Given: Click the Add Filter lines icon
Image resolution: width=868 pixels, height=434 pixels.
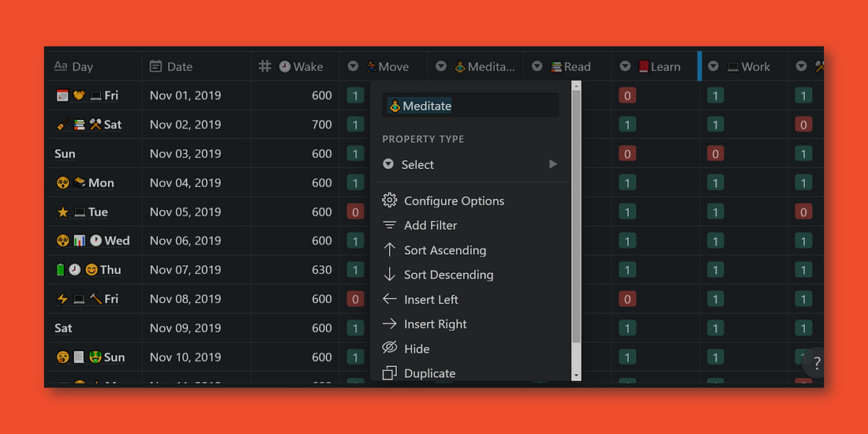Looking at the screenshot, I should 390,226.
